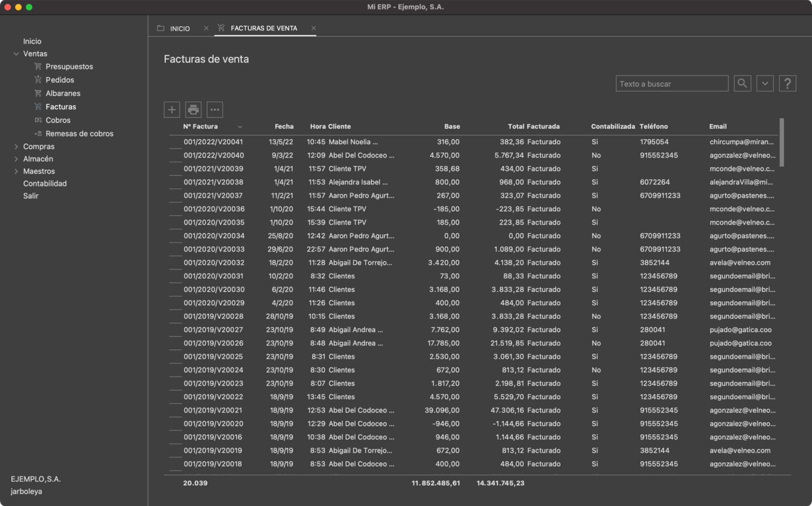Click the Presupuestos cart icon in sidebar

click(38, 66)
